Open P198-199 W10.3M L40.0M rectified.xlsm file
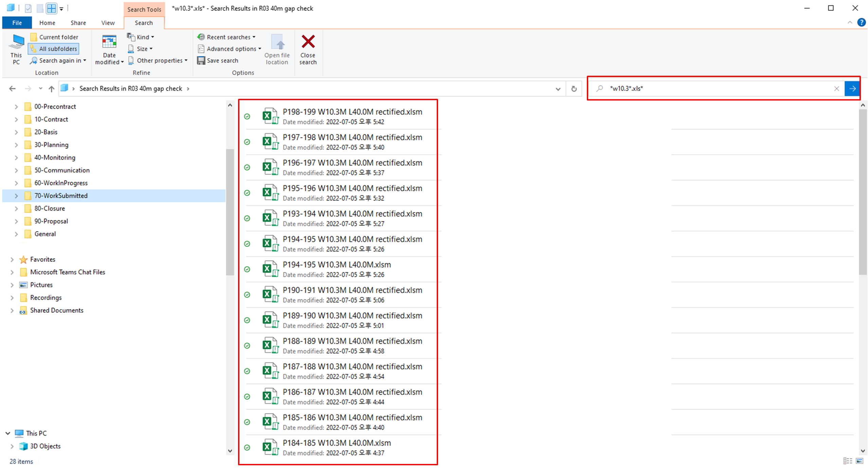 [x=352, y=112]
